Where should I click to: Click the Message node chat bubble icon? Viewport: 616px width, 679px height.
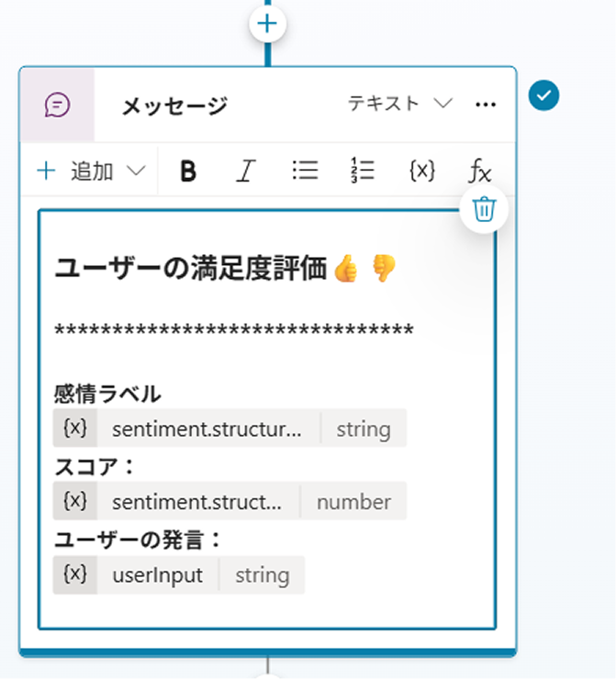coord(57,105)
